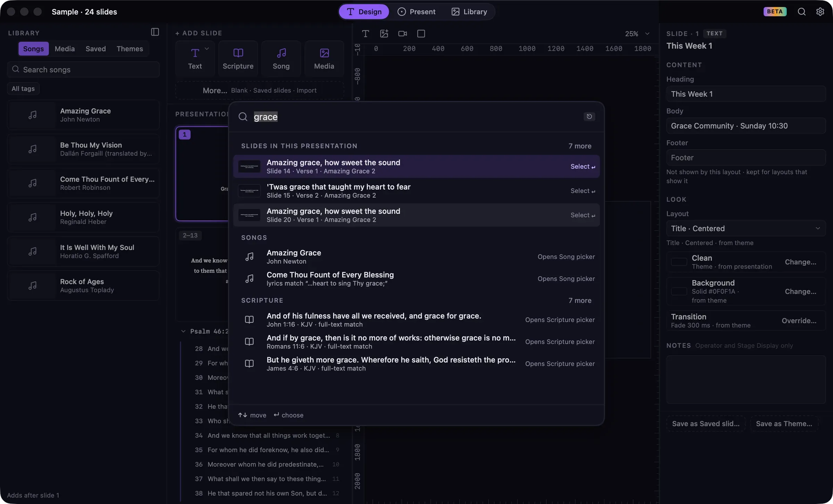Show 7 more slides in this presentation

(580, 146)
